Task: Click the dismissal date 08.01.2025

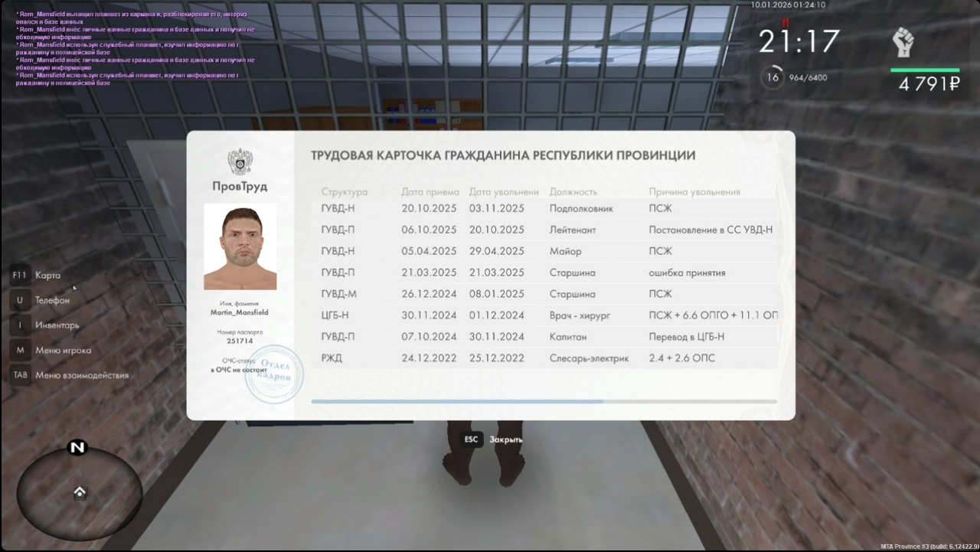Action: 497,294
